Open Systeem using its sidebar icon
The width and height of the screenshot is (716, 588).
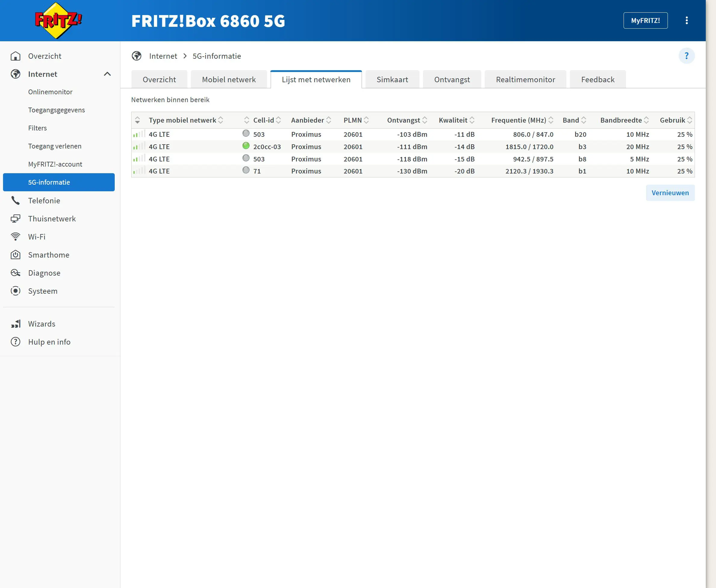click(16, 291)
